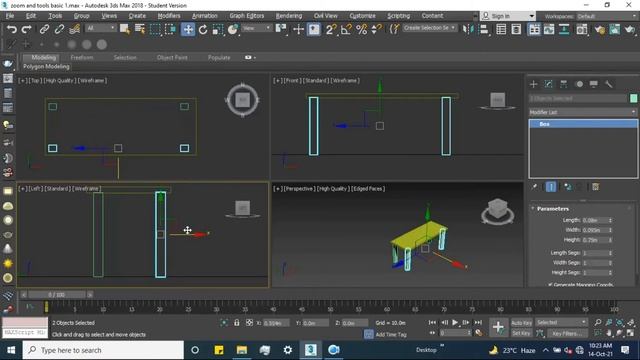Image resolution: width=640 pixels, height=360 pixels.
Task: Click the Polygon Modeling button
Action: [46, 67]
